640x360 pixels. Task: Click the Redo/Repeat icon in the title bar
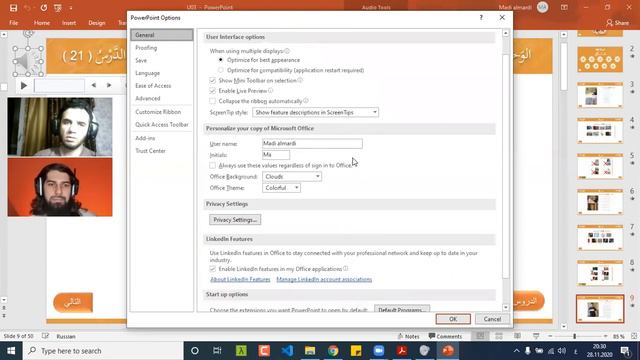[x=43, y=8]
